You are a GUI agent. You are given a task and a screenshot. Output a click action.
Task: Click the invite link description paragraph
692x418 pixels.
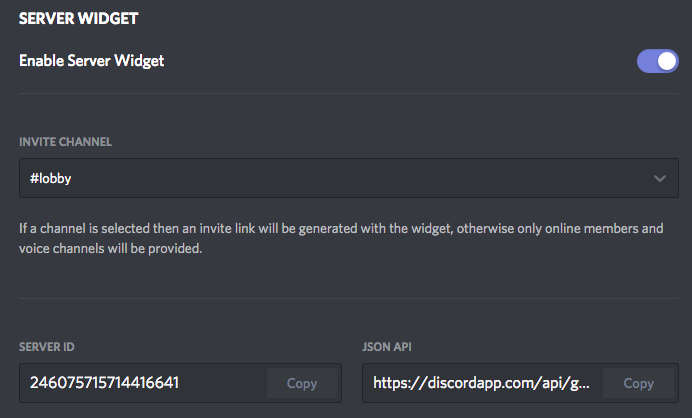340,229
